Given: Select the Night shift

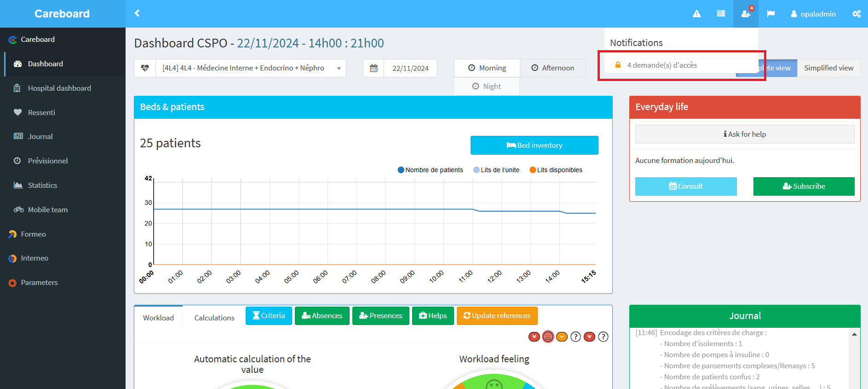Looking at the screenshot, I should [487, 87].
